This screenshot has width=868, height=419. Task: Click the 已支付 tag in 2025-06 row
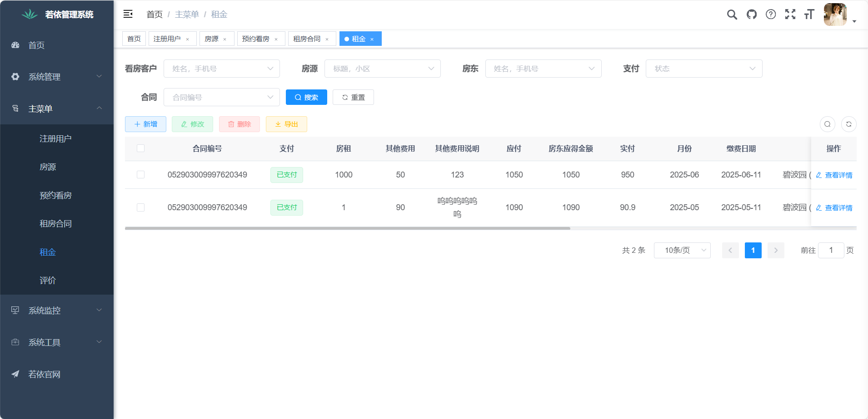coord(287,175)
